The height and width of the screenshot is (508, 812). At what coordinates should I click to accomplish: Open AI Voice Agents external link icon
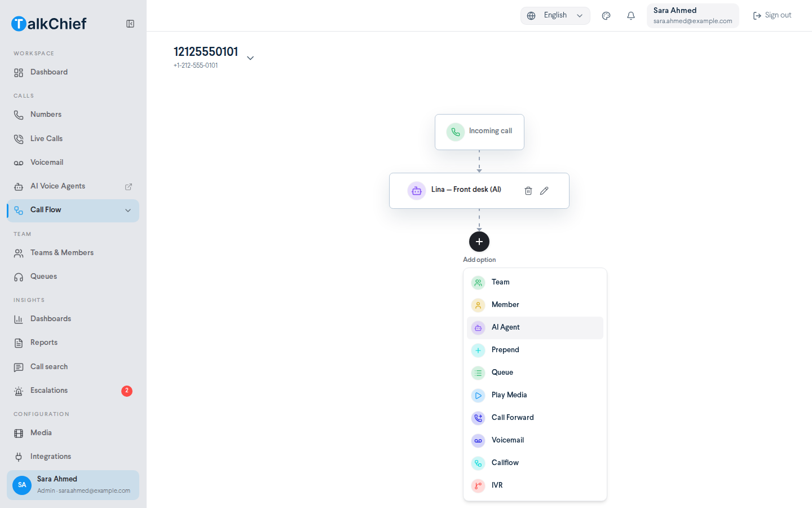coord(129,186)
